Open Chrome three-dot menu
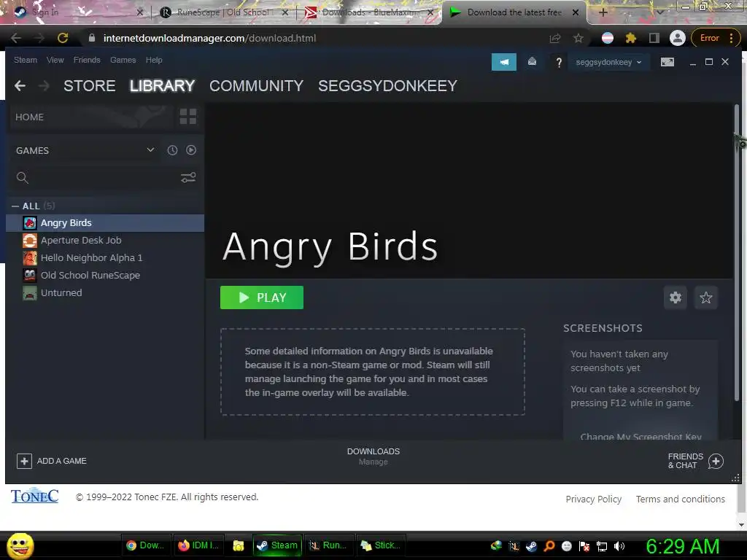The image size is (747, 560). (x=731, y=38)
